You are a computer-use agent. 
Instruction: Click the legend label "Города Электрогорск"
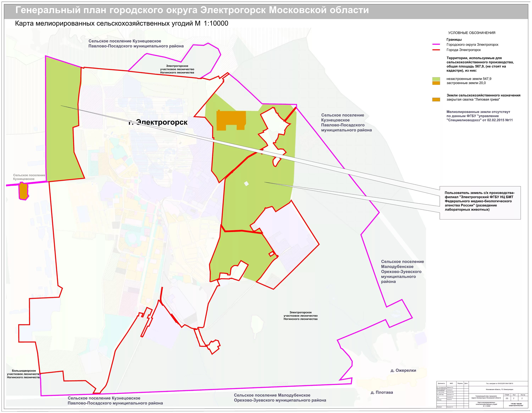pos(464,50)
